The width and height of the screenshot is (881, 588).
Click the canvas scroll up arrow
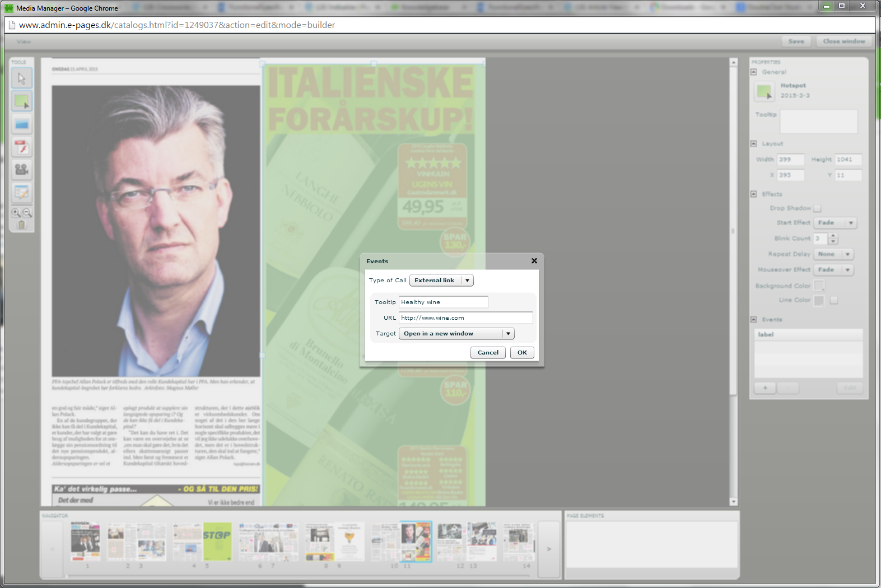tap(734, 63)
